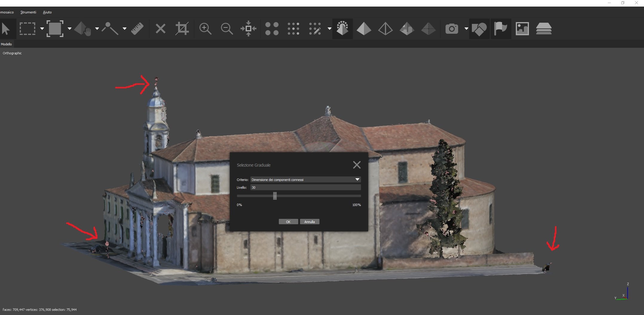Select the Rectangle selection tool
The image size is (644, 315).
(27, 29)
